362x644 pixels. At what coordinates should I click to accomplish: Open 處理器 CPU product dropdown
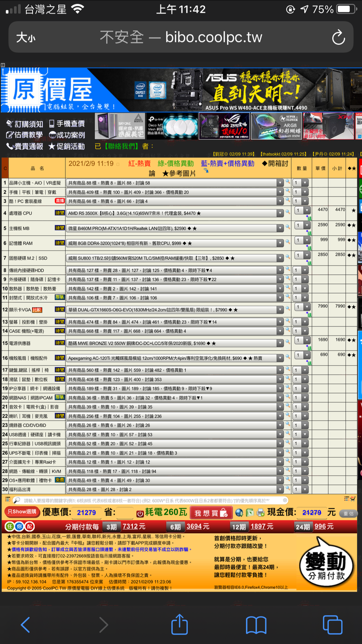[x=175, y=213]
